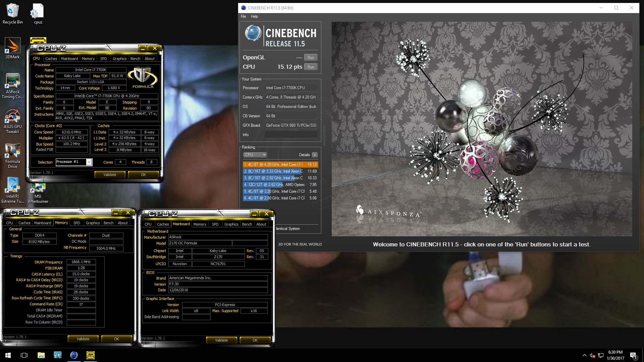The image size is (644, 362).
Task: Click Validate in CPU-Z Mainboard window
Action: coord(221,340)
